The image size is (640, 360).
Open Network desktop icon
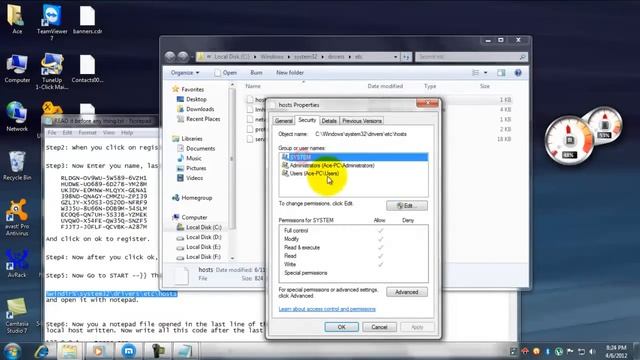pyautogui.click(x=17, y=117)
